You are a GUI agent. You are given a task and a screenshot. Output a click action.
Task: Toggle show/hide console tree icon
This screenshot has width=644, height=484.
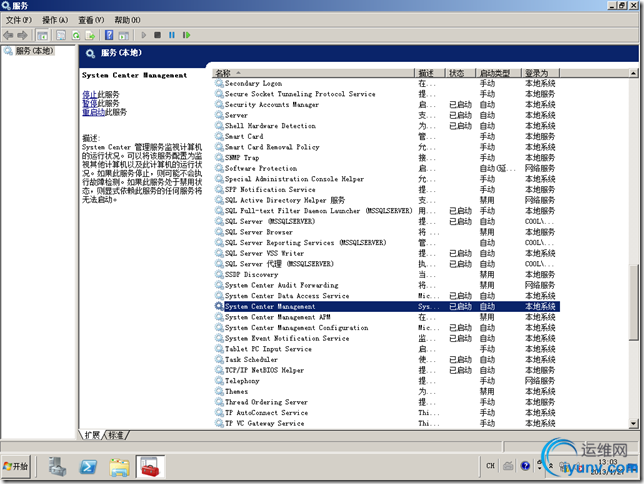[x=42, y=35]
